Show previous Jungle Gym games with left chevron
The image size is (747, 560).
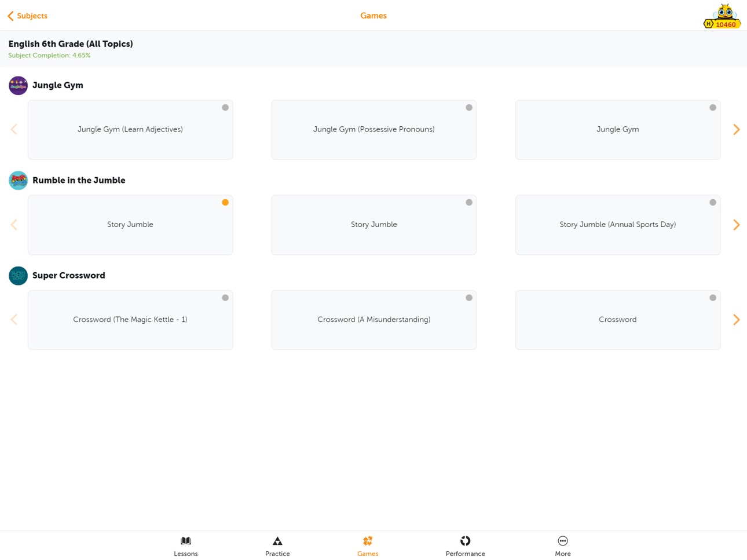[14, 130]
